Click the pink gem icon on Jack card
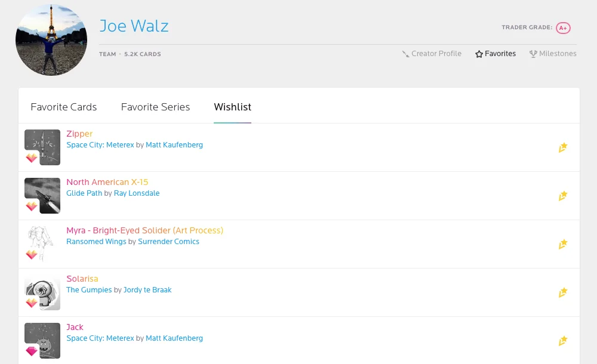597x364 pixels. (32, 351)
